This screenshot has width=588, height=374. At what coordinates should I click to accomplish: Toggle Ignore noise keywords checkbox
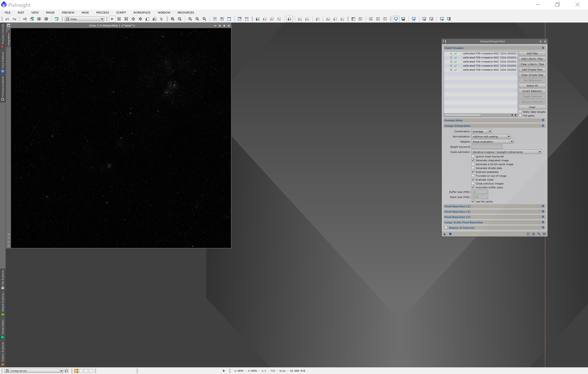click(473, 156)
